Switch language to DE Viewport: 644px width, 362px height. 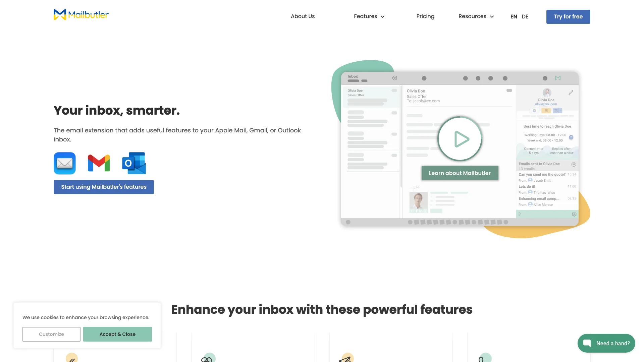point(526,16)
